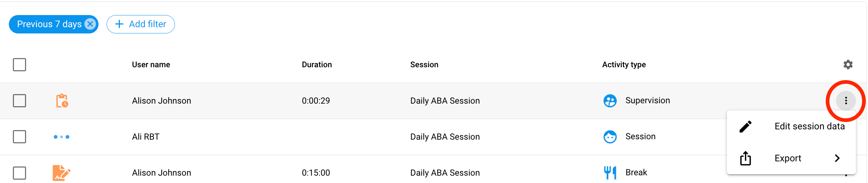Tick the Alison Johnson Break row checkbox
Image resolution: width=868 pixels, height=183 pixels.
tap(19, 173)
